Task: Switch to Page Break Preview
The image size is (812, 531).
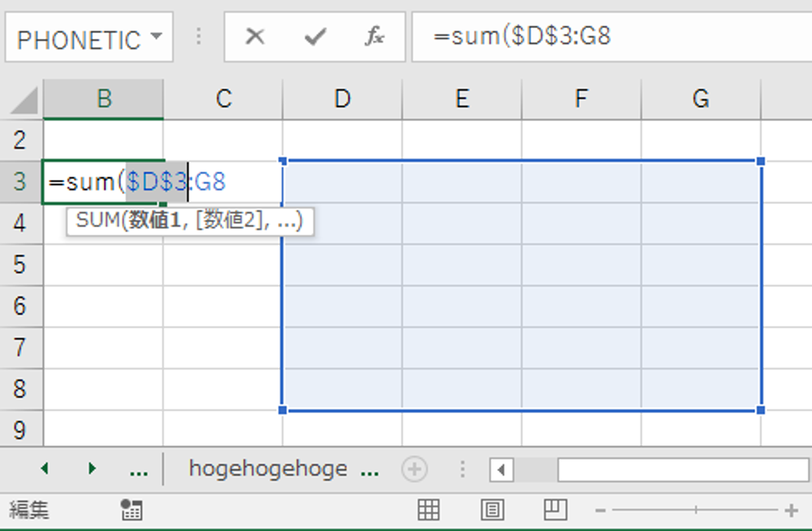Action: click(555, 510)
